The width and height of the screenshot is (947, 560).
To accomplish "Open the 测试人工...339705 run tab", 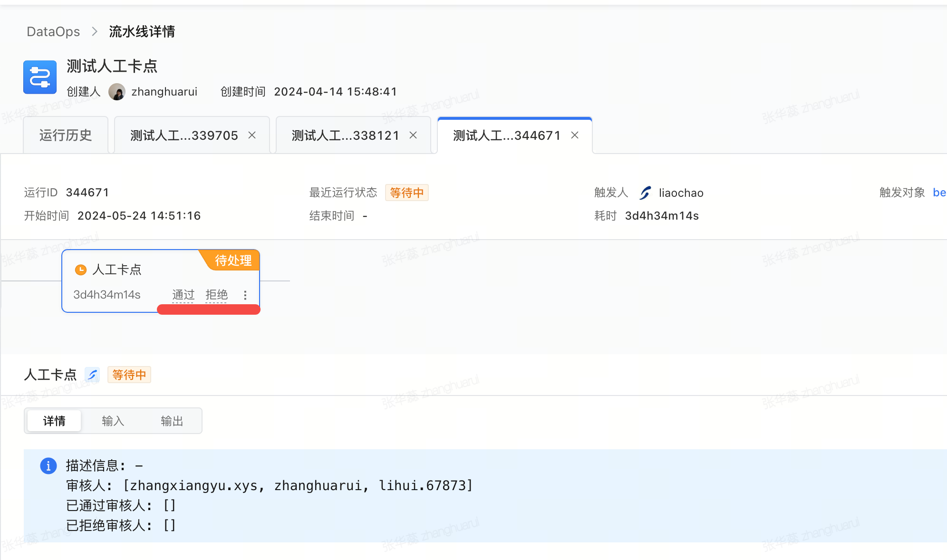I will (x=184, y=135).
